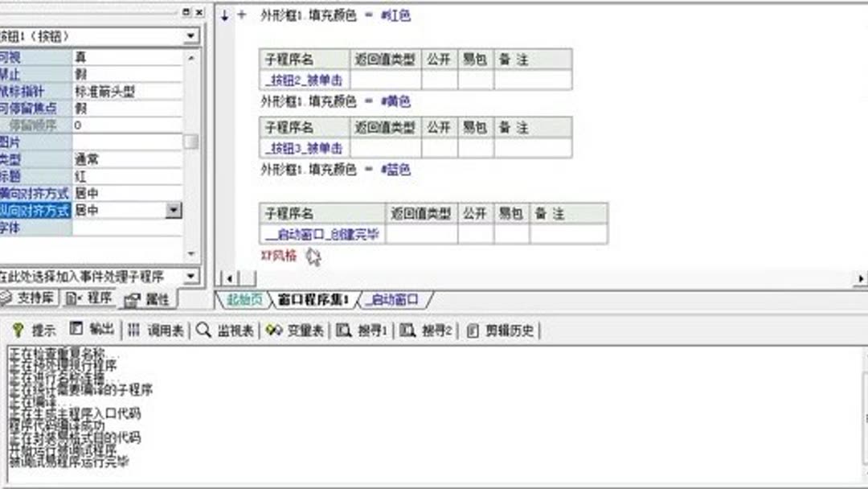The width and height of the screenshot is (868, 489).
Task: Open the 按钮1 object selector dropdown
Action: (190, 35)
